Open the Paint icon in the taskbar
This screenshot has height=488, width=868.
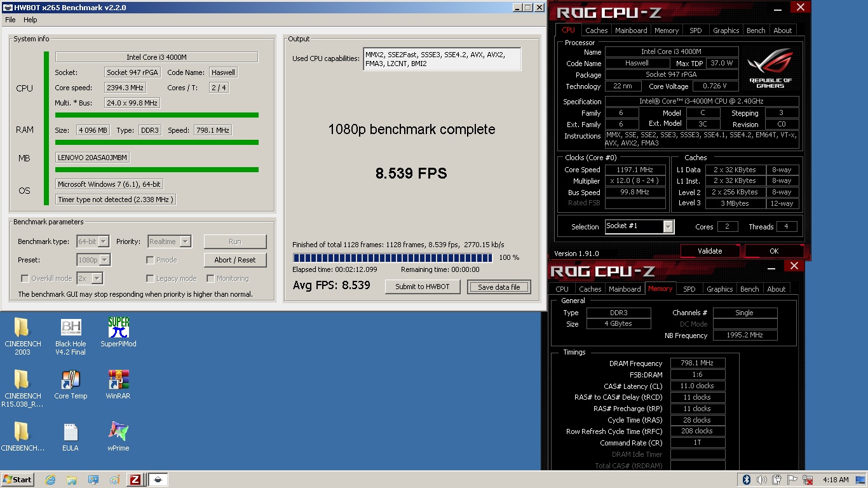click(x=114, y=480)
